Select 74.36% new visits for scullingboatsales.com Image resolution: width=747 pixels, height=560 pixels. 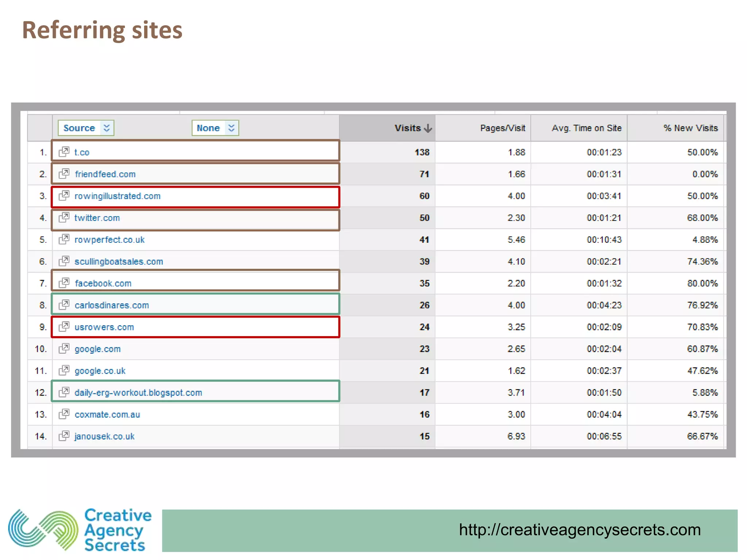pyautogui.click(x=703, y=262)
